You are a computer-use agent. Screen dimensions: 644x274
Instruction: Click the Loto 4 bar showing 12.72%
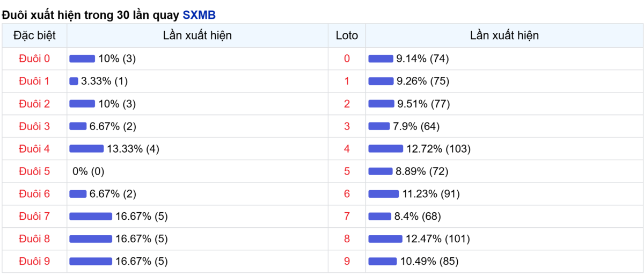point(385,149)
